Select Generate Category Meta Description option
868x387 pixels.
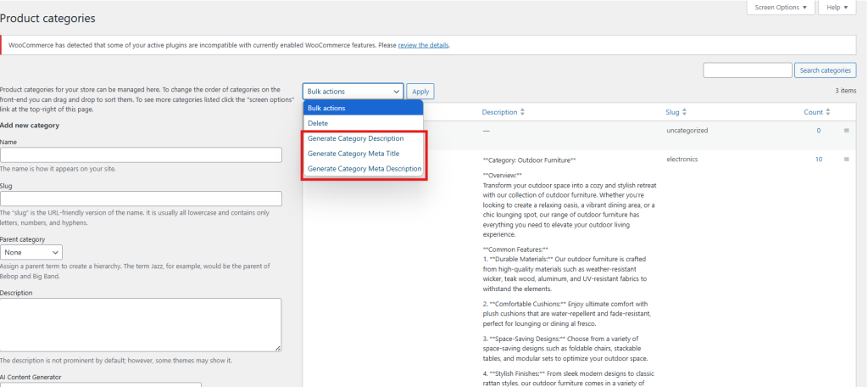[x=364, y=169]
